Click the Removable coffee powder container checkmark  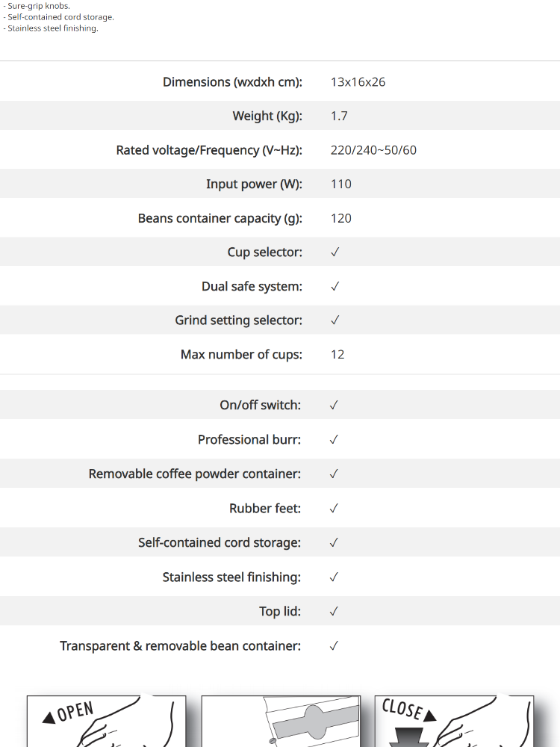(334, 474)
